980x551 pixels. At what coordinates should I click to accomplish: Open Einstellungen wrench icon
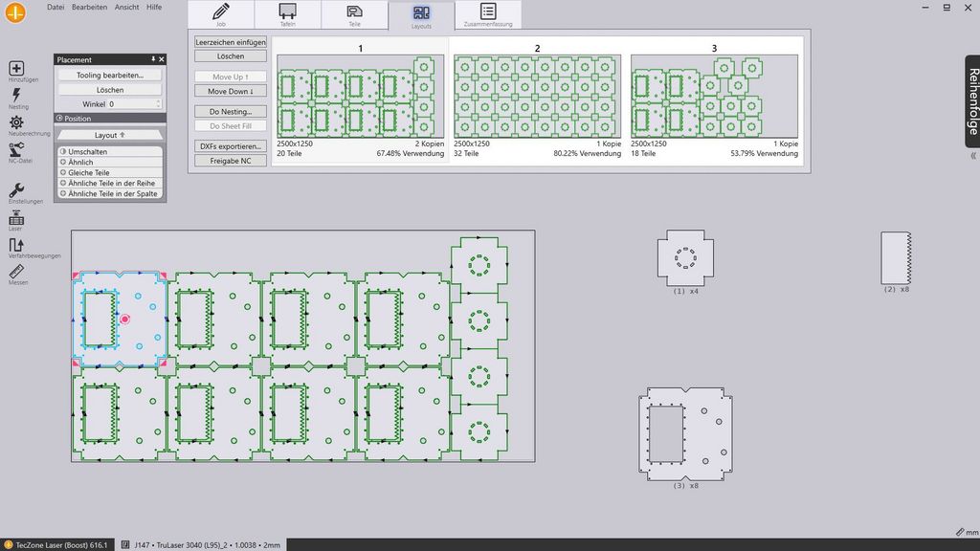click(16, 190)
